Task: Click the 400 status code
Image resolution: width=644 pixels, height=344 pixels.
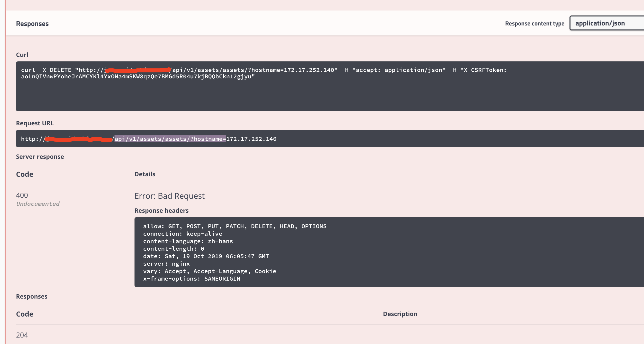Action: [22, 195]
